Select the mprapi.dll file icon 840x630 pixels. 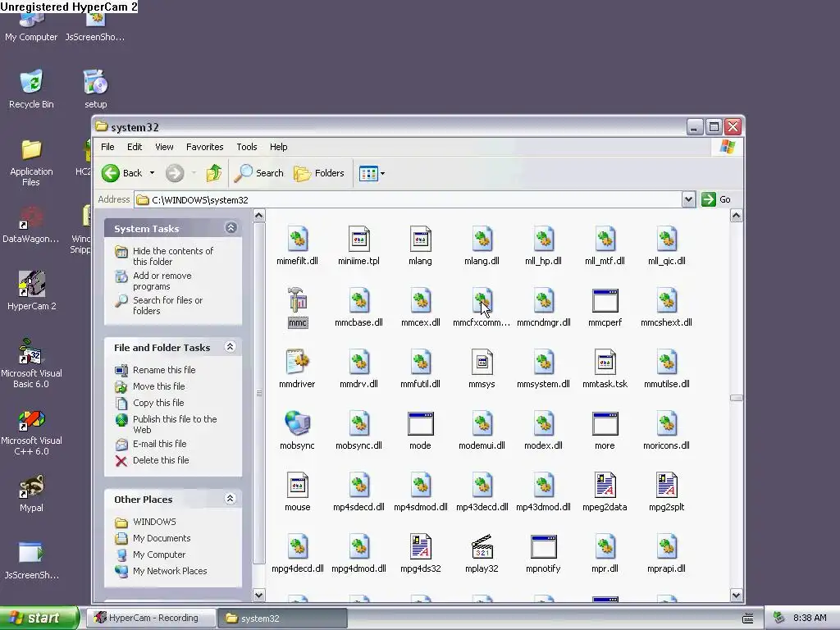666,547
